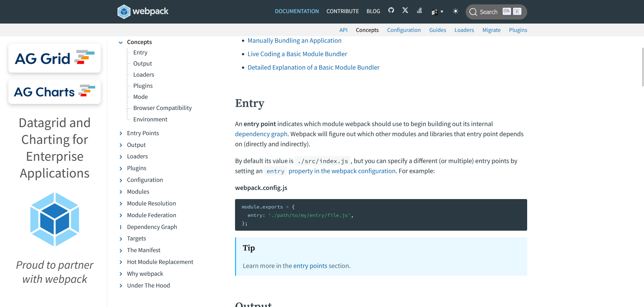Image resolution: width=644 pixels, height=307 pixels.
Task: Jump to Browser Compatibility anchor
Action: [x=163, y=108]
